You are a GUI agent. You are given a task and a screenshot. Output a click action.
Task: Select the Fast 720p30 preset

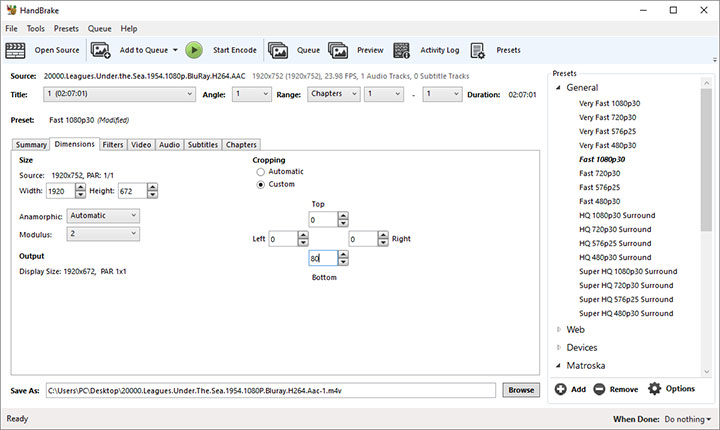tap(599, 173)
